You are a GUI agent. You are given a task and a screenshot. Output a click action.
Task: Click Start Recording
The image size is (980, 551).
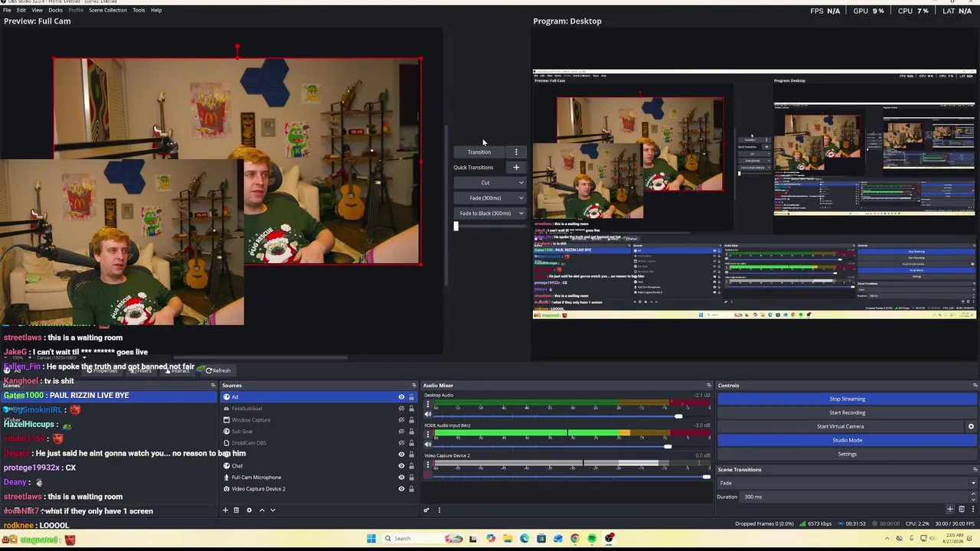(847, 412)
